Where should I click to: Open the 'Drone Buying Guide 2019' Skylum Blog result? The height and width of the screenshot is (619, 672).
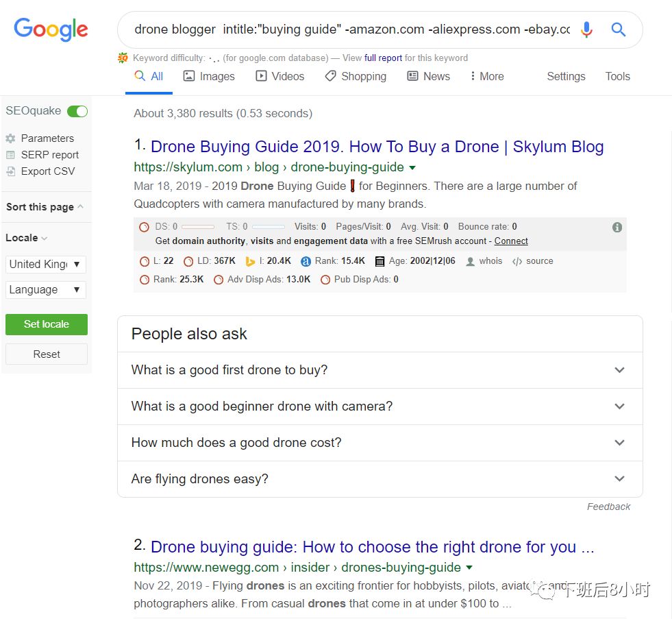click(x=377, y=147)
